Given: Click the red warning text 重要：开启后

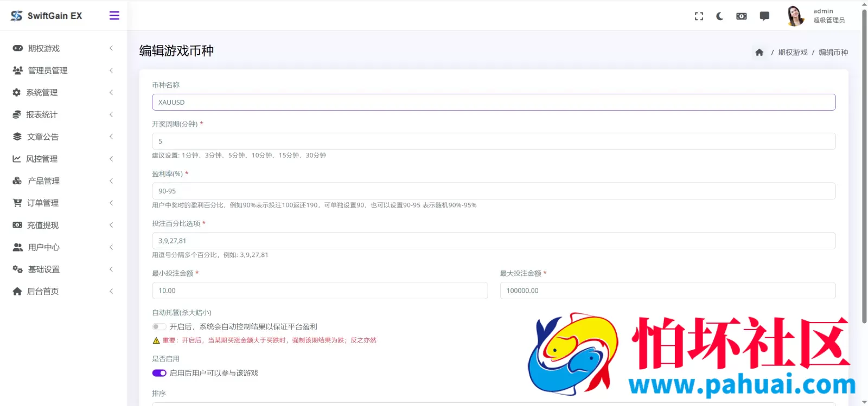Looking at the screenshot, I should 269,340.
